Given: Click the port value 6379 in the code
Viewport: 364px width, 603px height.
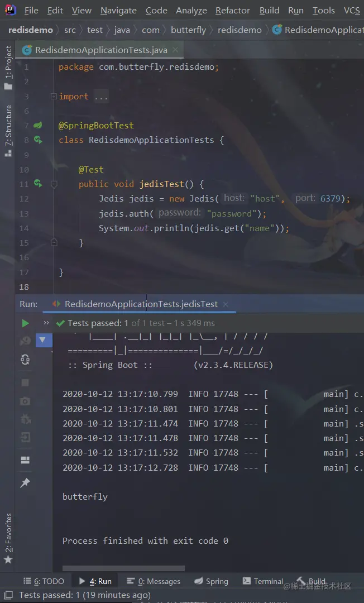Looking at the screenshot, I should (x=331, y=198).
